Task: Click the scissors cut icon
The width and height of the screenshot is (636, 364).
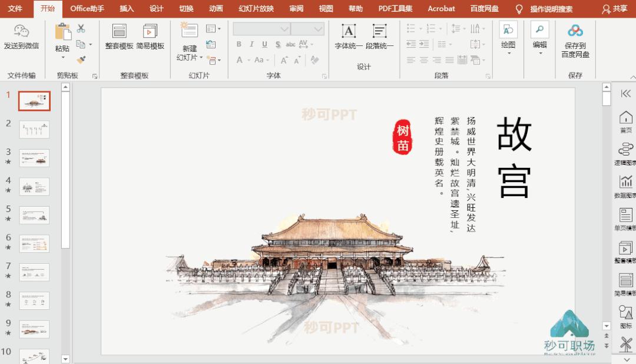Action: click(81, 28)
